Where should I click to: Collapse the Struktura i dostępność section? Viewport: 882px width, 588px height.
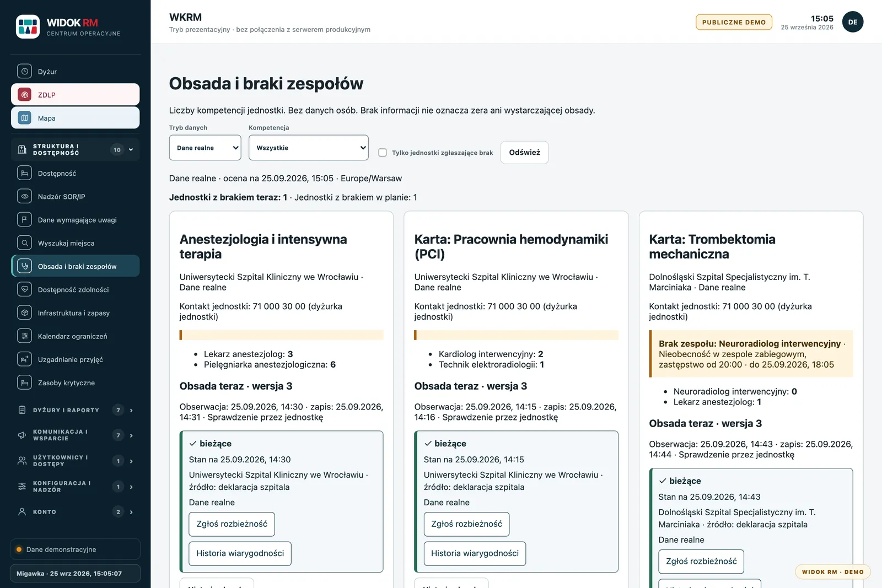75,150
